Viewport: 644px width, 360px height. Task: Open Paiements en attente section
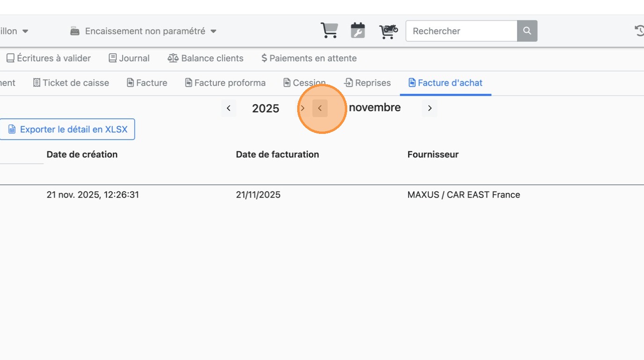click(309, 59)
